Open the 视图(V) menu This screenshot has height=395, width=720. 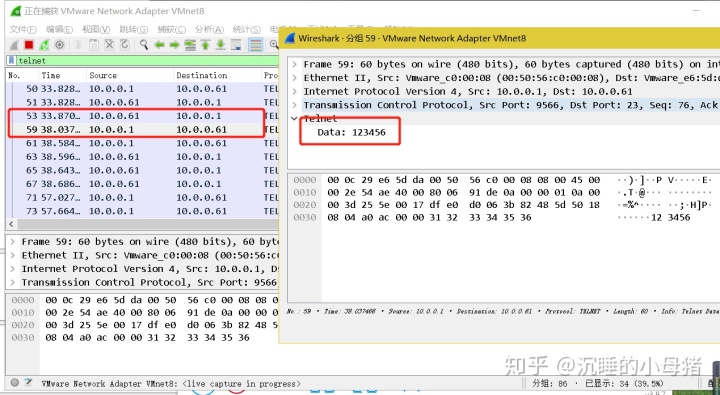(x=96, y=29)
